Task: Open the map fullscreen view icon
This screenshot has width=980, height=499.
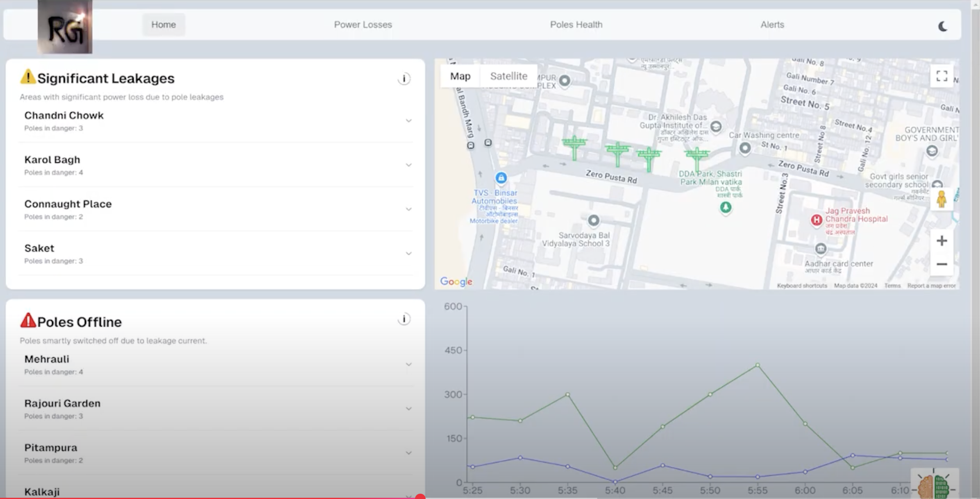Action: 942,76
